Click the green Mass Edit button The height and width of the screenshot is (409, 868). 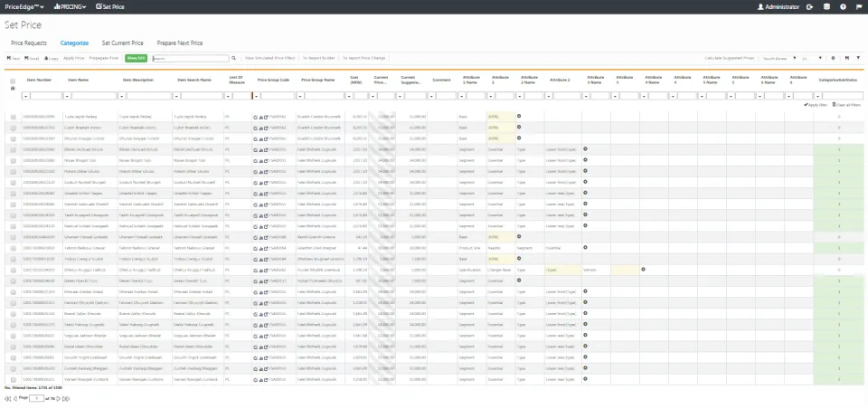[x=136, y=58]
